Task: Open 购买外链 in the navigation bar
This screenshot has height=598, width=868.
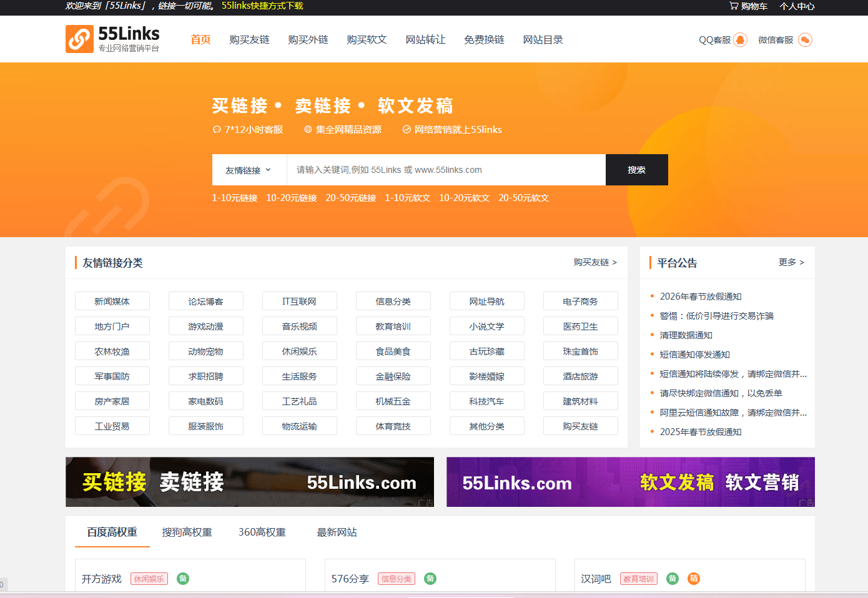Action: click(308, 40)
